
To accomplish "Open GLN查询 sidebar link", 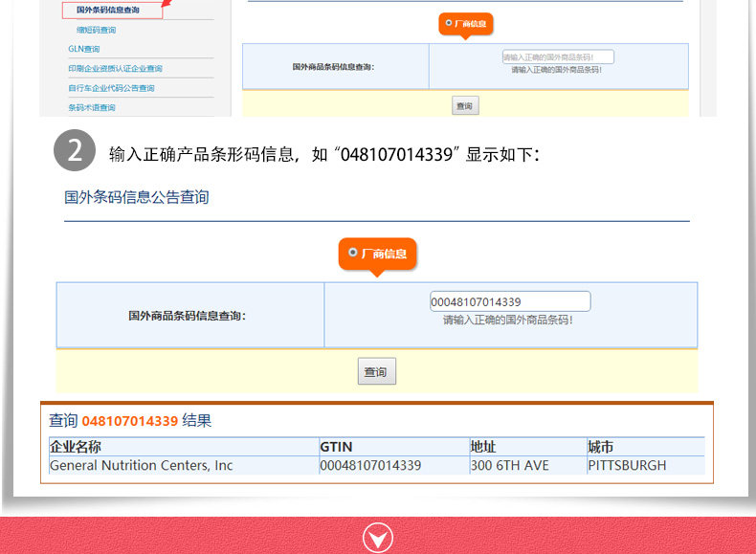I will [x=84, y=49].
